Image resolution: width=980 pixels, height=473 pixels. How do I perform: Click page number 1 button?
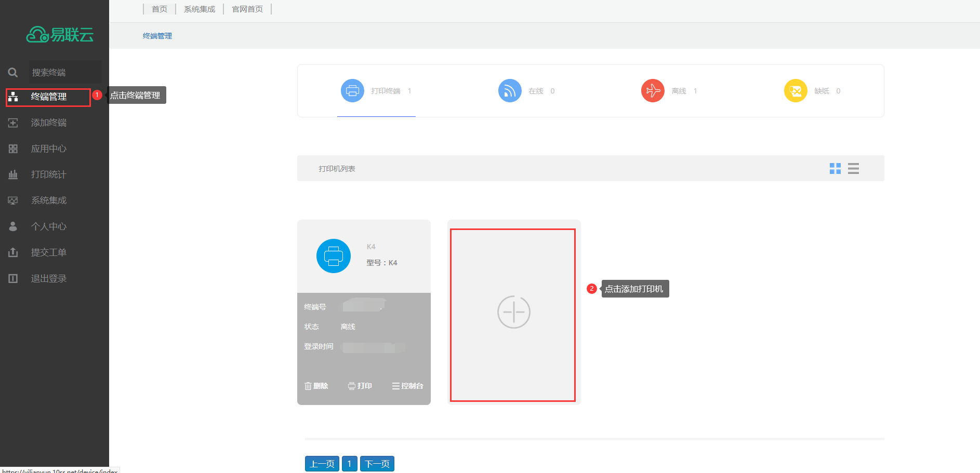click(x=350, y=464)
